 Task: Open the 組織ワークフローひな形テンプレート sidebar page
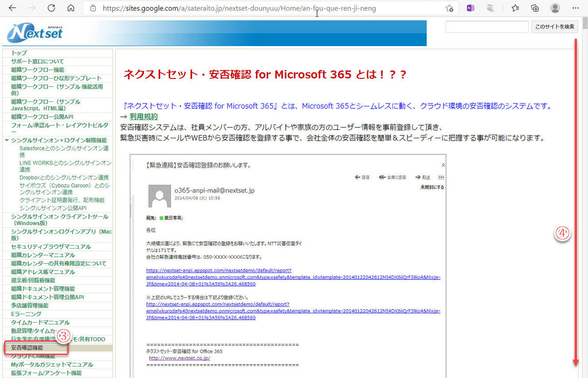pyautogui.click(x=56, y=78)
